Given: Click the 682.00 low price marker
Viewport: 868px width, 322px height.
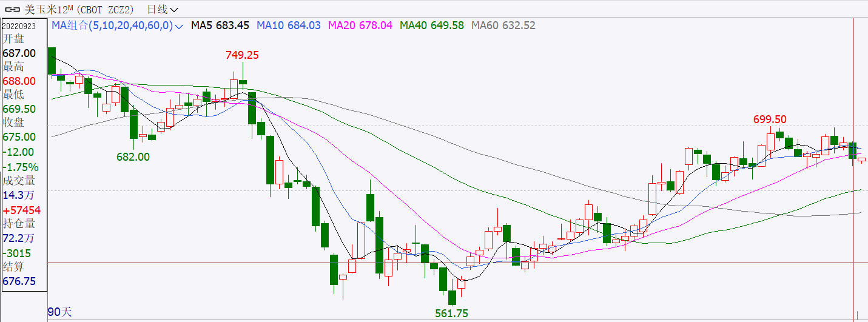Looking at the screenshot, I should click(133, 156).
